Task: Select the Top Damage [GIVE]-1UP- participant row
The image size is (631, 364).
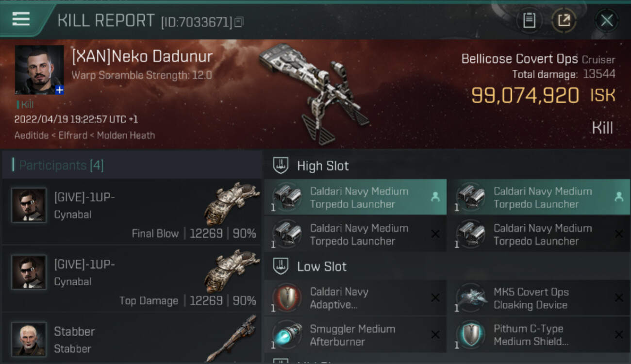Action: pos(132,278)
